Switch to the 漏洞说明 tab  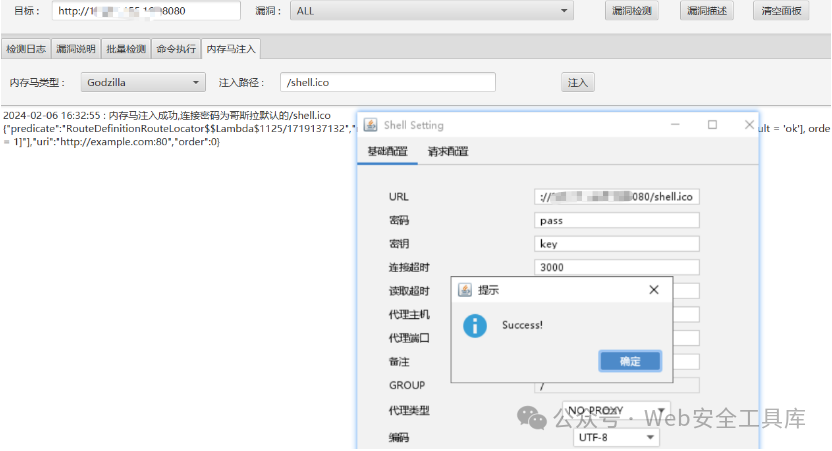click(76, 49)
